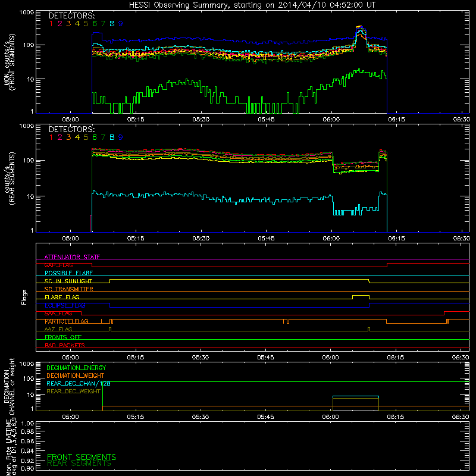Viewport: 476px width, 476px height.
Task: Click the REAR_DEC_WEIGHT legend entry
Action: (x=73, y=392)
